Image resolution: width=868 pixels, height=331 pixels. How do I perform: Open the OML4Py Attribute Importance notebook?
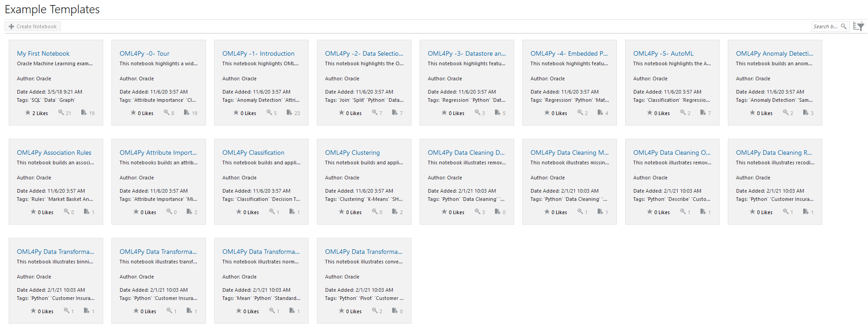tap(158, 152)
